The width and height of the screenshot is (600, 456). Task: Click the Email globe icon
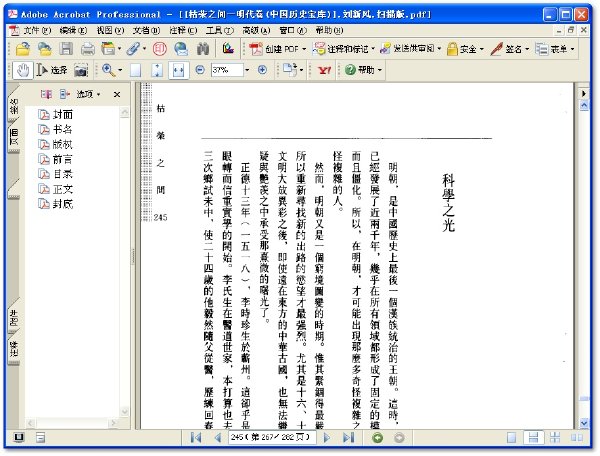point(181,49)
